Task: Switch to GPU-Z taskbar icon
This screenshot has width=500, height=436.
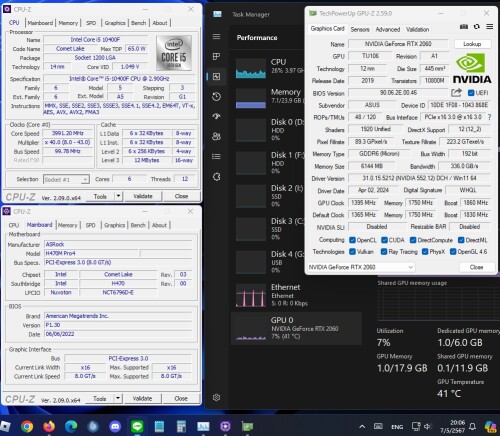Action: [247, 426]
